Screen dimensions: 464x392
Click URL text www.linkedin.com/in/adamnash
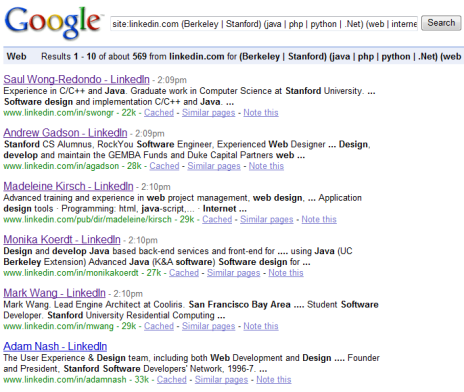click(65, 379)
